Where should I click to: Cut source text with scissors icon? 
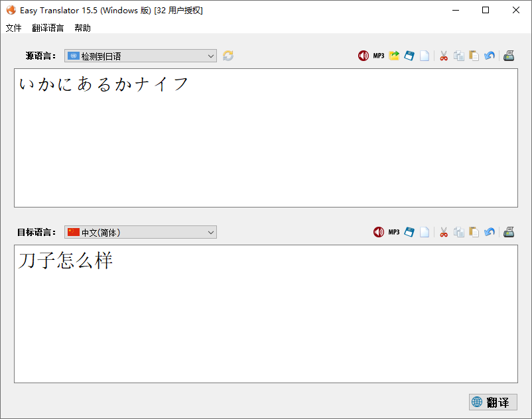pyautogui.click(x=444, y=56)
